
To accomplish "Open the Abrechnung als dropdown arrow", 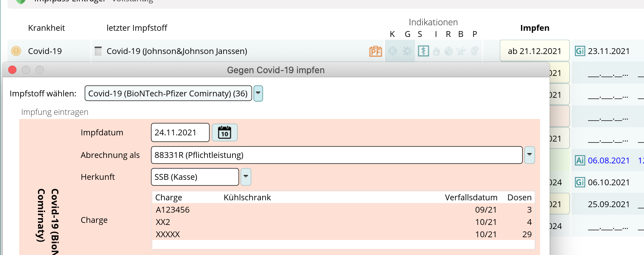I will point(529,155).
